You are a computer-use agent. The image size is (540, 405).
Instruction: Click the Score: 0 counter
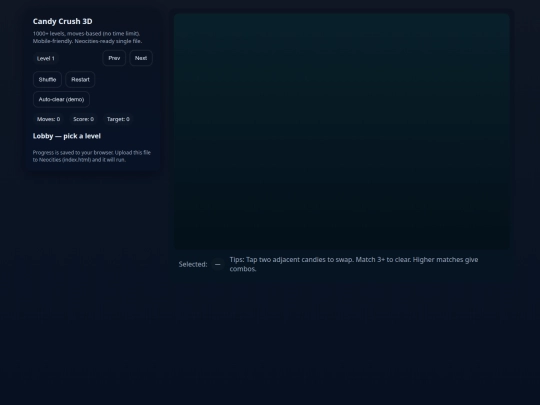[83, 119]
